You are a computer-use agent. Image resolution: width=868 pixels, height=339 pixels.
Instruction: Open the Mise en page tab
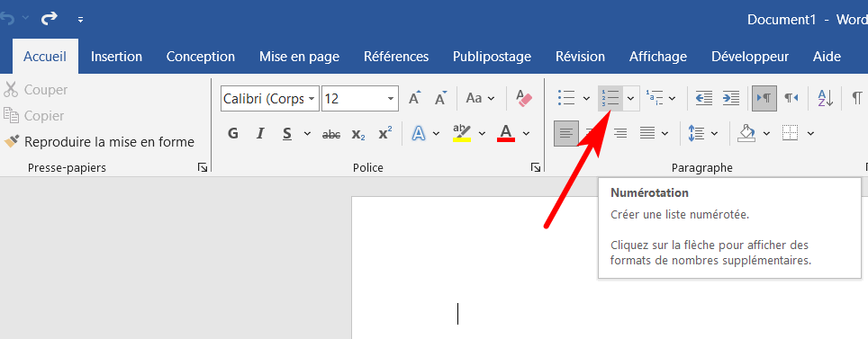[300, 57]
